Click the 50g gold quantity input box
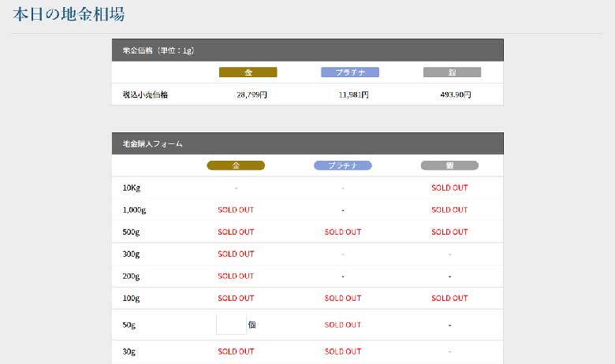 (231, 325)
